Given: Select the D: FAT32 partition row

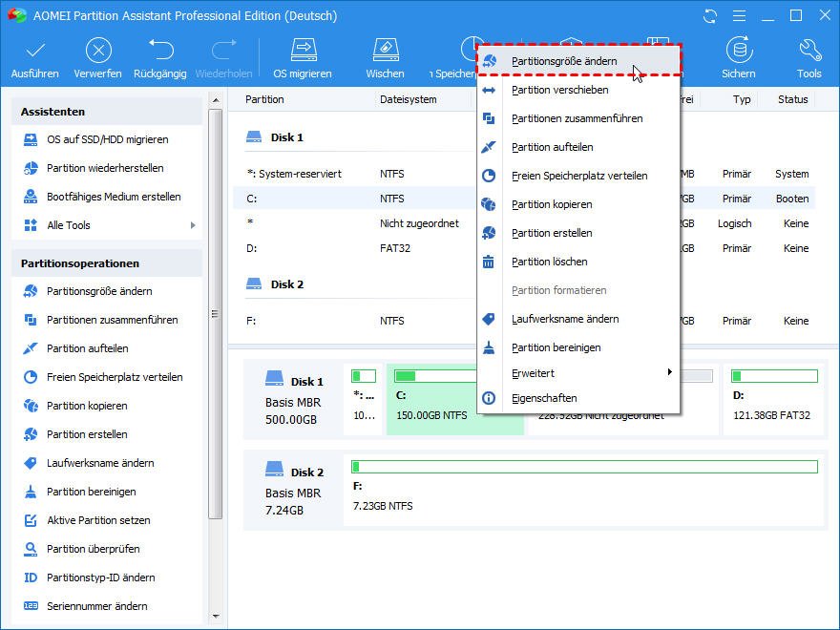Looking at the screenshot, I should coord(524,248).
